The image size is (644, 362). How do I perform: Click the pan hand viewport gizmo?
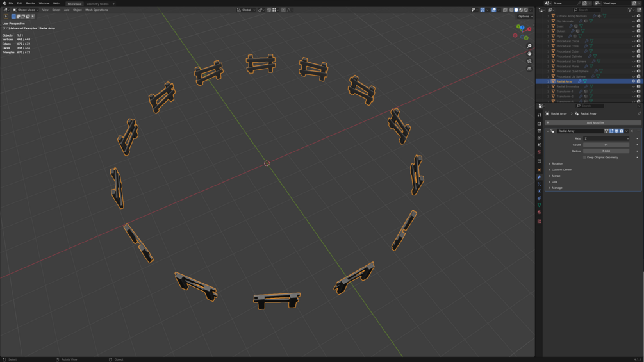pyautogui.click(x=529, y=53)
